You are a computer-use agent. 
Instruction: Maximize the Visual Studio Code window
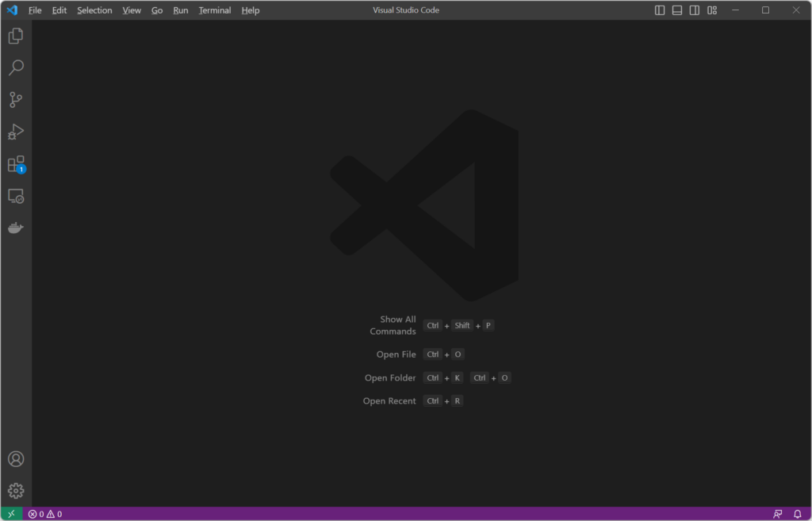[x=765, y=10]
